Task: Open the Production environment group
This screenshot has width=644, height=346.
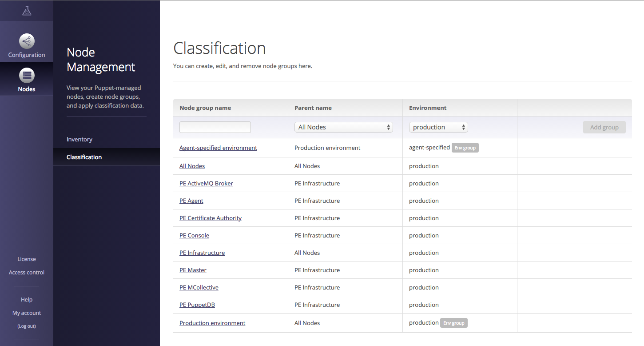Action: [212, 323]
